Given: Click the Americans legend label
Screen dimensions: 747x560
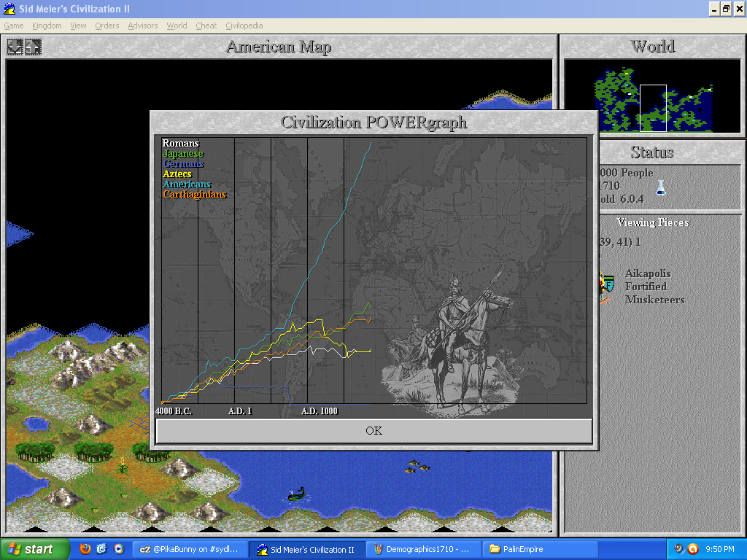Looking at the screenshot, I should tap(187, 184).
